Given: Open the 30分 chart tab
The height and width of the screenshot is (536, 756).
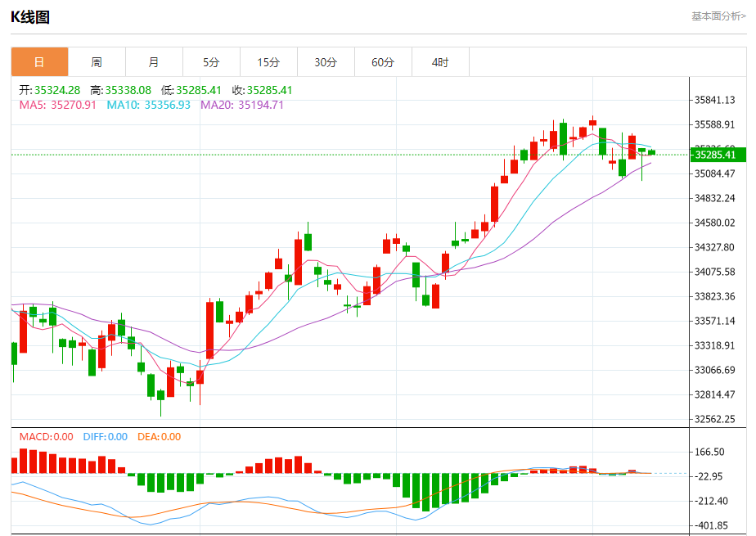Looking at the screenshot, I should tap(326, 62).
